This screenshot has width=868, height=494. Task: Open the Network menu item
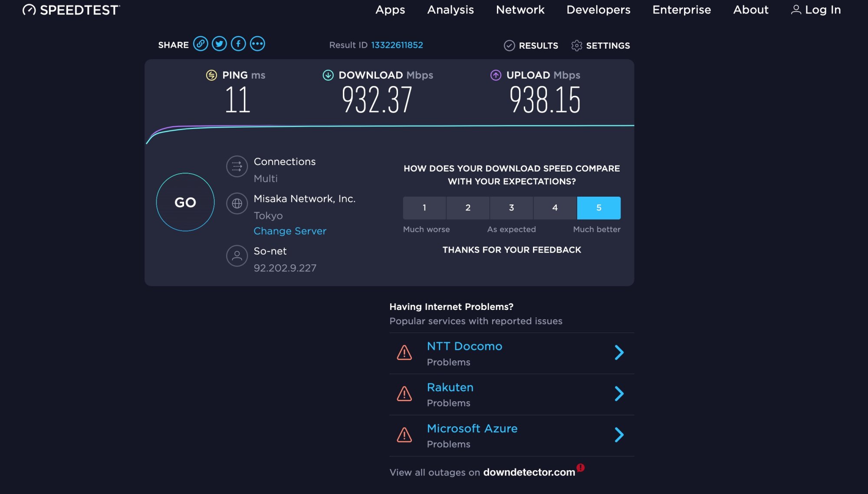point(520,10)
